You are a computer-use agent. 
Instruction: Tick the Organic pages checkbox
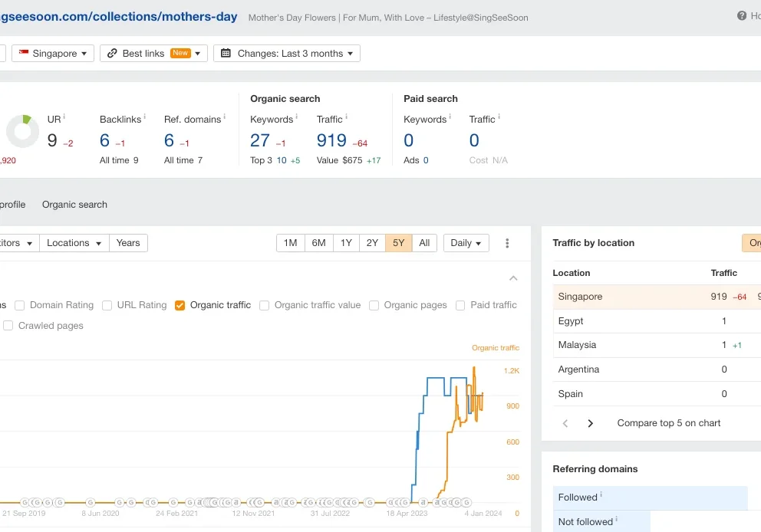tap(374, 305)
